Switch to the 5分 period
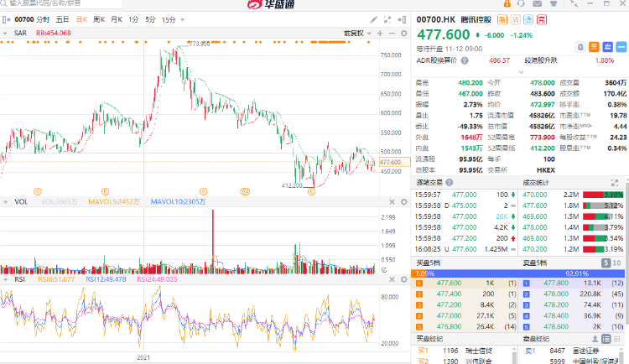The image size is (629, 364). (150, 19)
